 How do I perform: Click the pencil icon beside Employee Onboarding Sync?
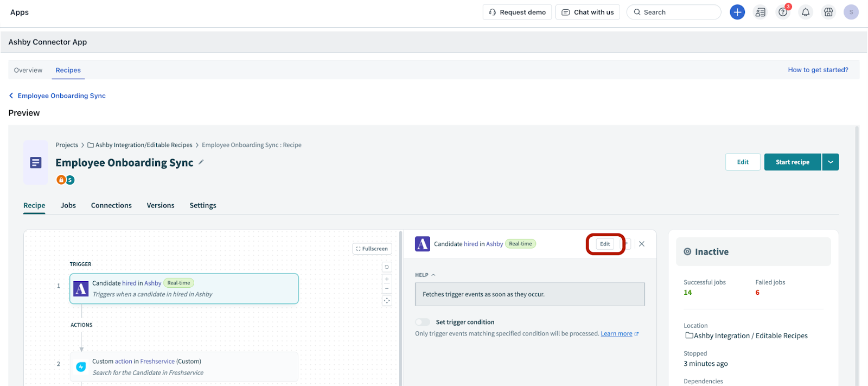[201, 162]
